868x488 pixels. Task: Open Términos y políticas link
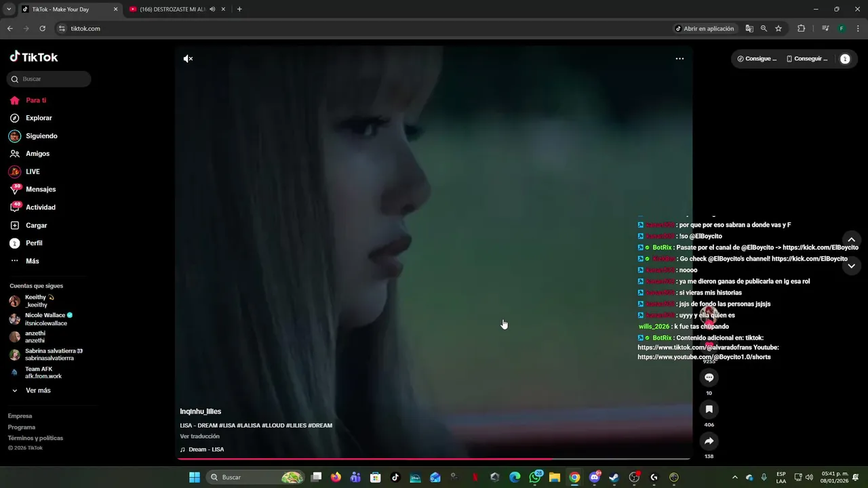click(35, 438)
